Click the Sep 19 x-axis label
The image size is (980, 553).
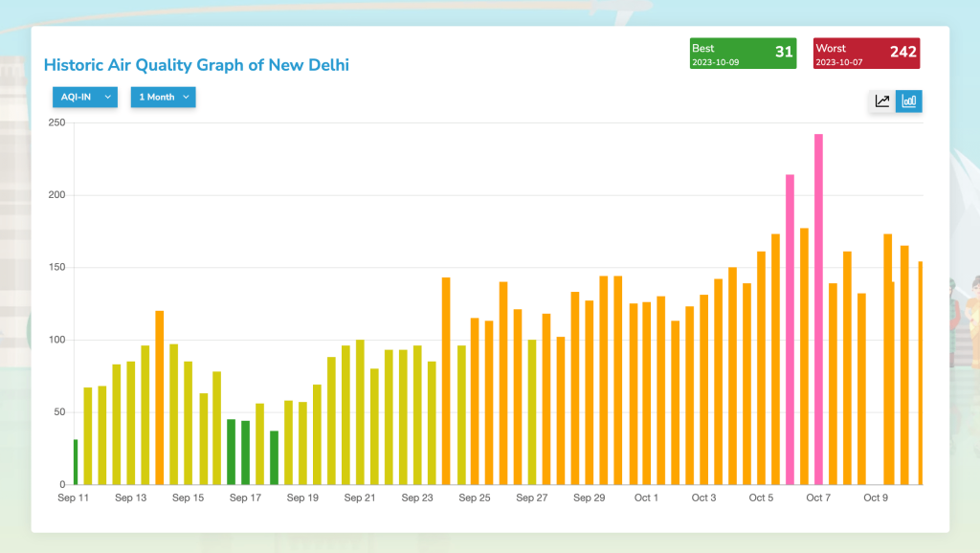click(302, 498)
